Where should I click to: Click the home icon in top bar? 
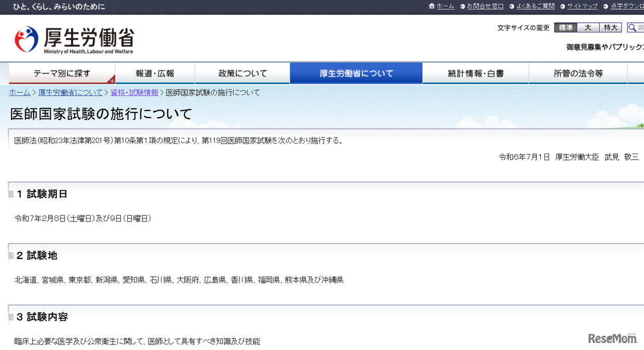tap(432, 6)
